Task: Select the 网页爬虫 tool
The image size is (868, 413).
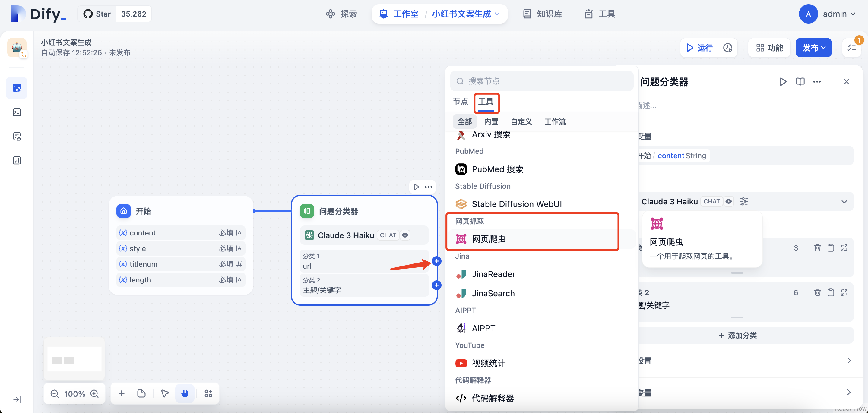Action: click(489, 239)
